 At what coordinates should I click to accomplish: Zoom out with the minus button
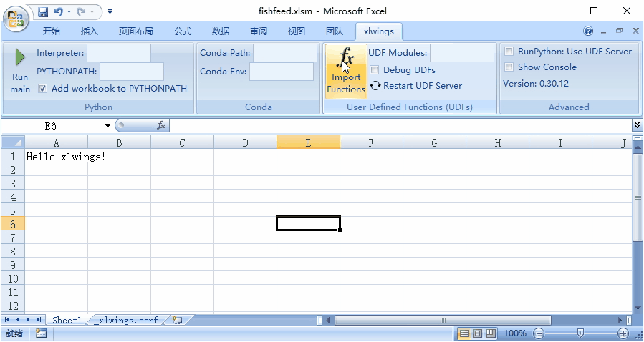pyautogui.click(x=539, y=333)
